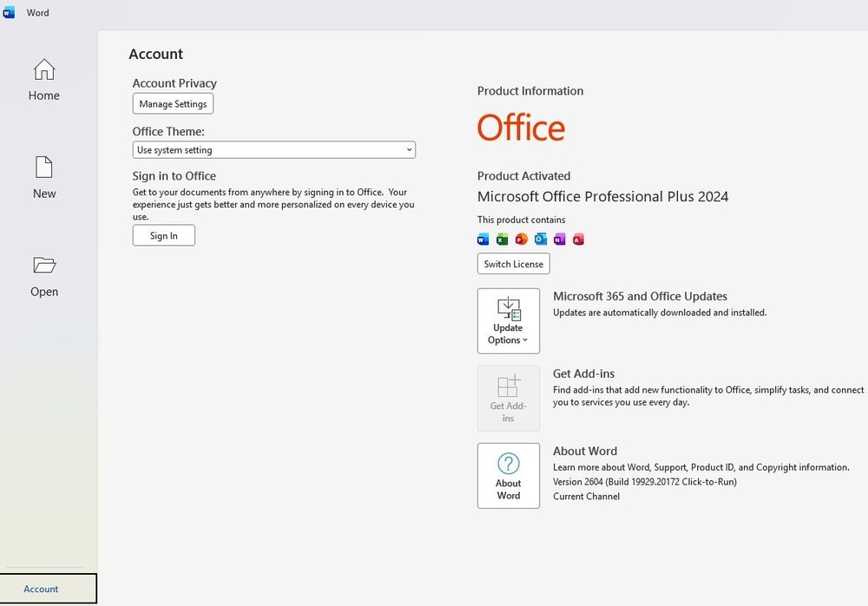
Task: Click the 'This product contains' label
Action: 521,220
